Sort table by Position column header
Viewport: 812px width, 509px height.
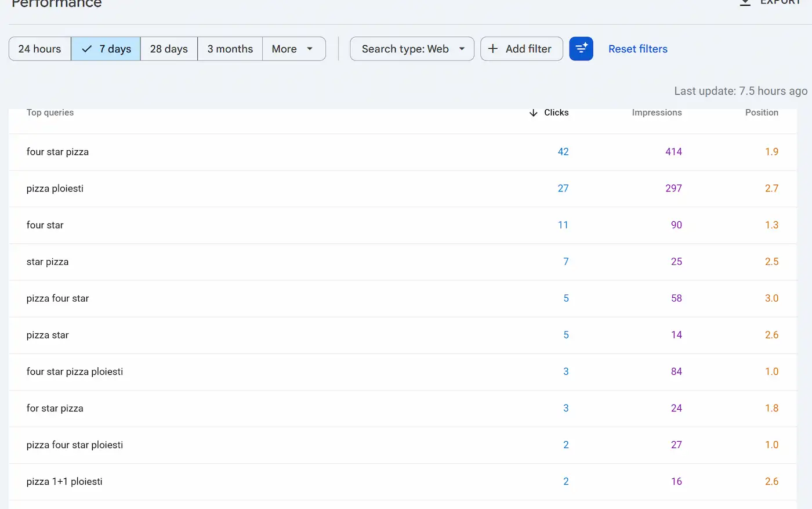762,113
